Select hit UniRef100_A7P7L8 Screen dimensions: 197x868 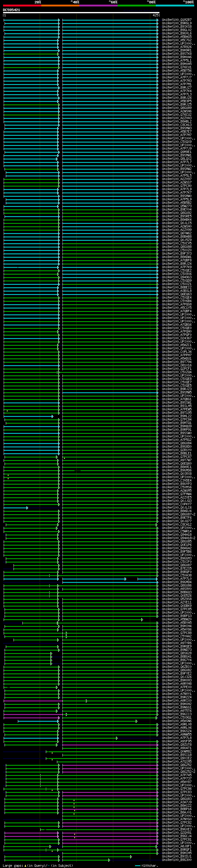[x=177, y=738]
